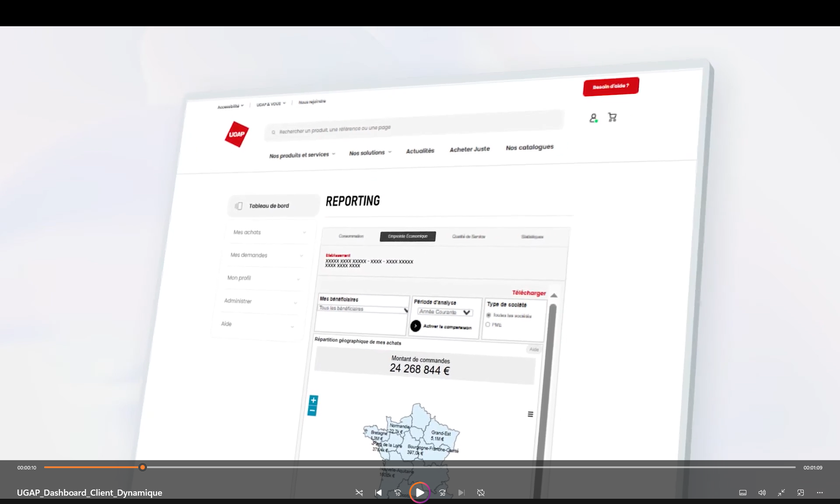Switch to Empreinte Economique tab
This screenshot has height=504, width=840.
[x=408, y=236]
